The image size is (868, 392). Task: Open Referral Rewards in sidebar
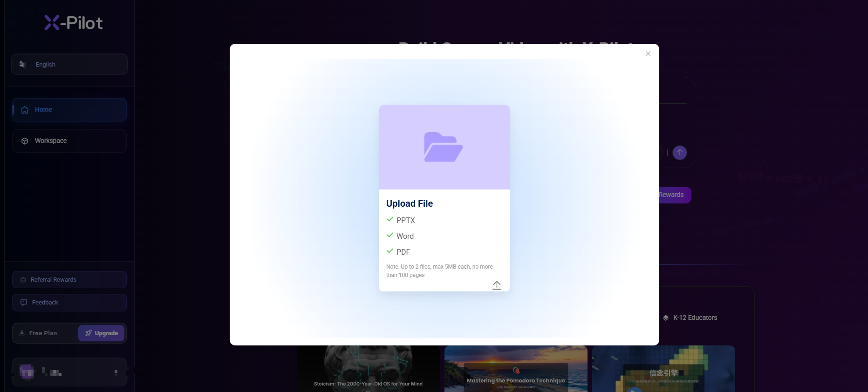(x=69, y=279)
